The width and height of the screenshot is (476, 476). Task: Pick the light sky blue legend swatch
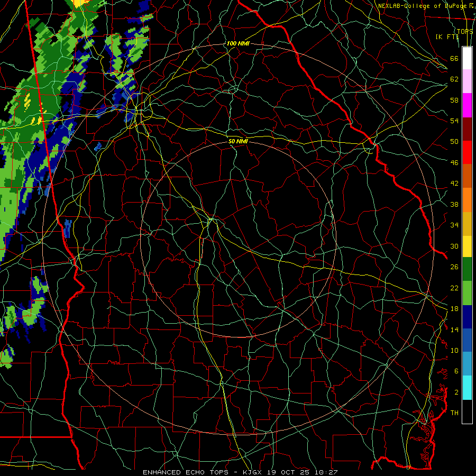pyautogui.click(x=467, y=364)
